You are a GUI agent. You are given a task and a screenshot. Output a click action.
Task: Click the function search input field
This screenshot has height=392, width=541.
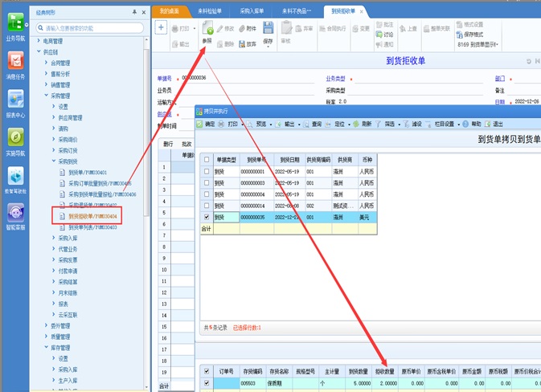(90, 28)
